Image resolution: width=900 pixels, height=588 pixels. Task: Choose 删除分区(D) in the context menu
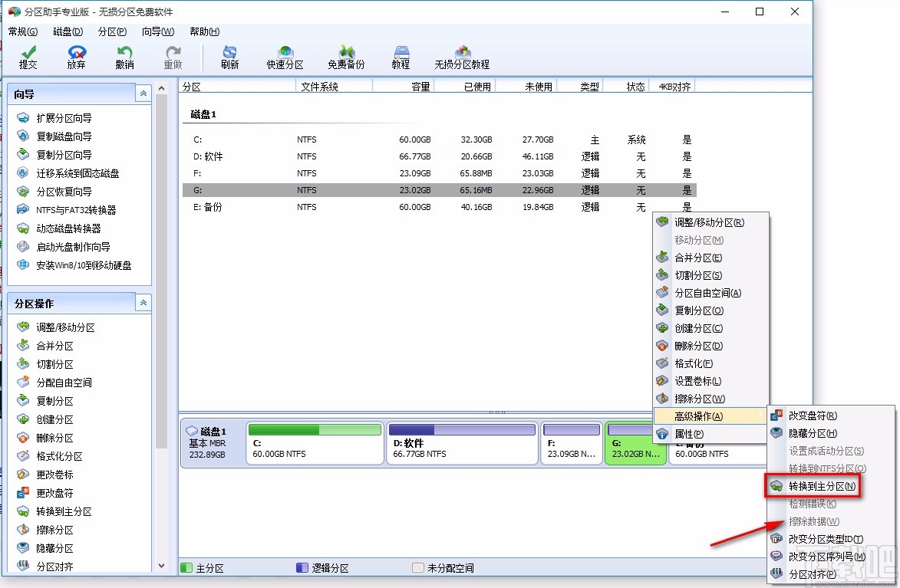click(710, 346)
